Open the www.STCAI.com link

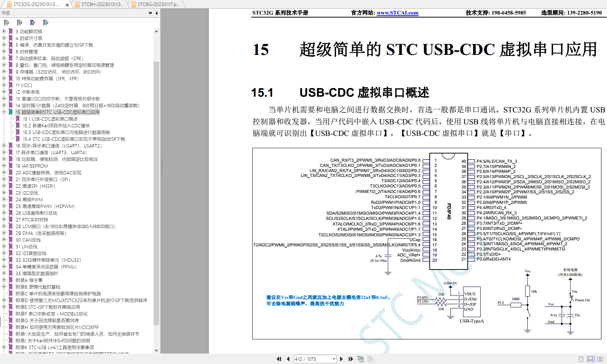tap(397, 13)
